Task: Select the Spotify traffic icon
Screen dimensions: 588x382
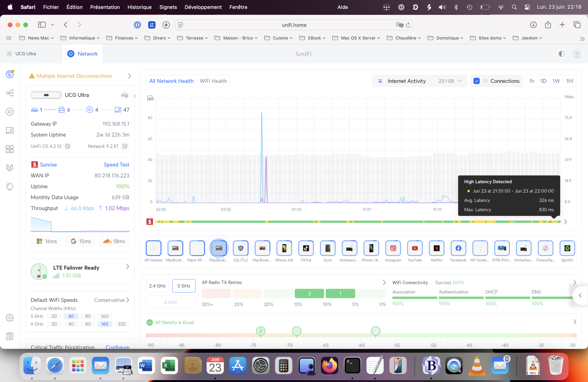Action: pos(567,248)
